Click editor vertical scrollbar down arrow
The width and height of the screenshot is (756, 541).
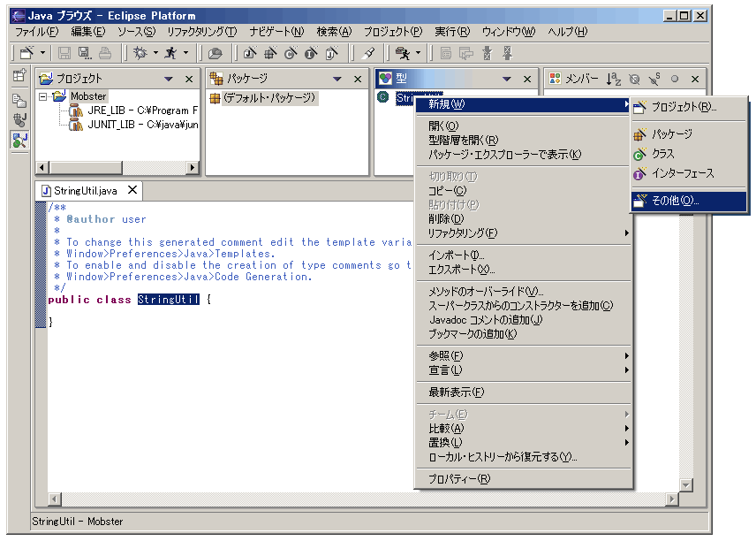pyautogui.click(x=685, y=485)
